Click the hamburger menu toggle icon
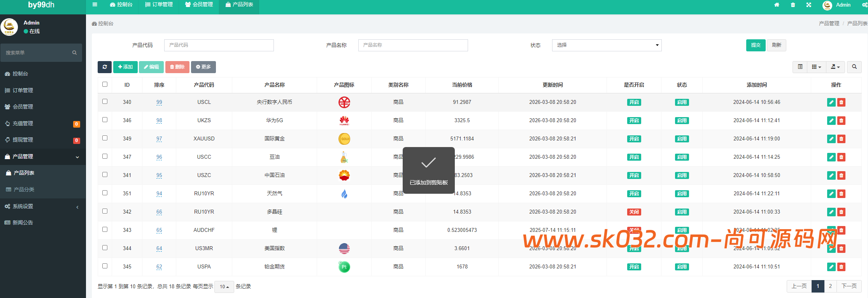 [95, 5]
